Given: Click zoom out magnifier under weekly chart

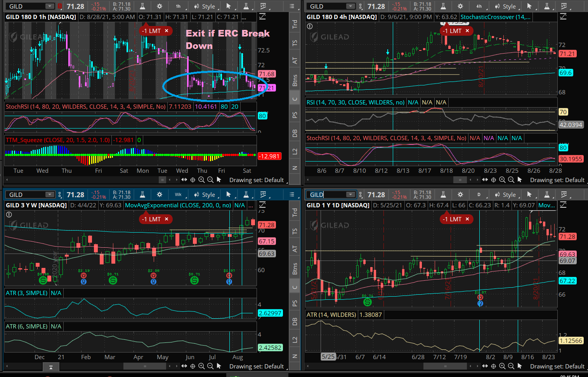Looking at the screenshot, I should click(210, 366).
